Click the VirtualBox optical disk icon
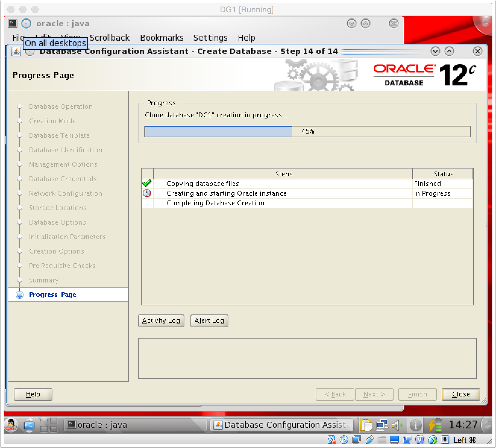Screen dimensions: 496x448 [x=344, y=440]
